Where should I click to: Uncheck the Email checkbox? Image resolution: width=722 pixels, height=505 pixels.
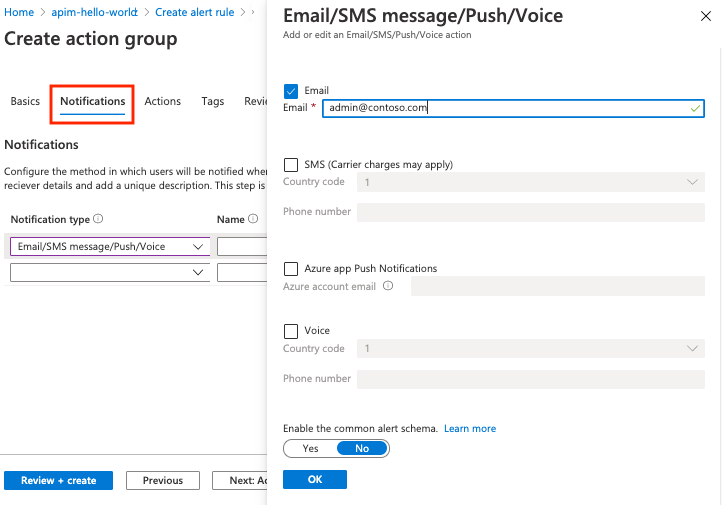(291, 91)
